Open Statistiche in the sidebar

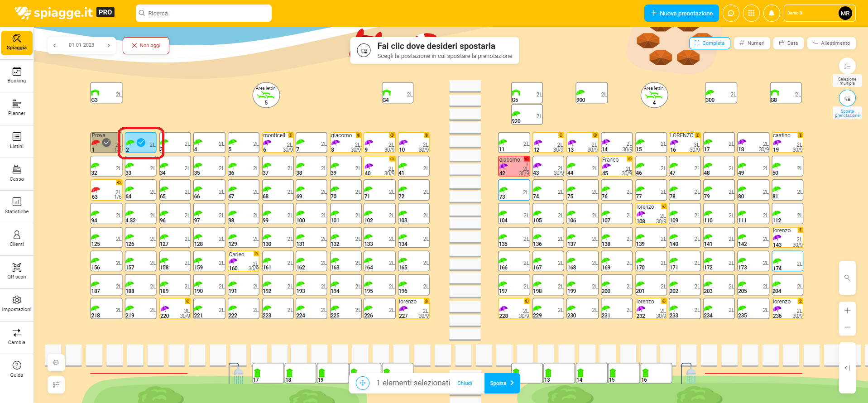[17, 205]
